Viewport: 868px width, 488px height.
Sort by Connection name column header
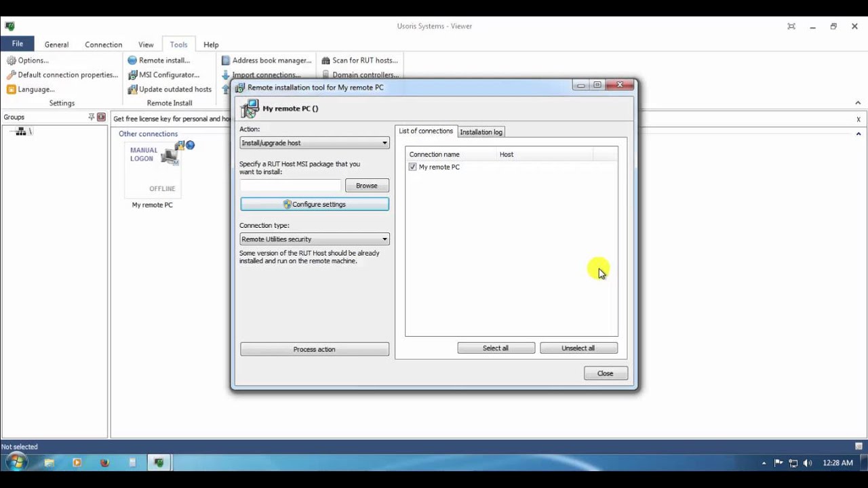pyautogui.click(x=451, y=155)
